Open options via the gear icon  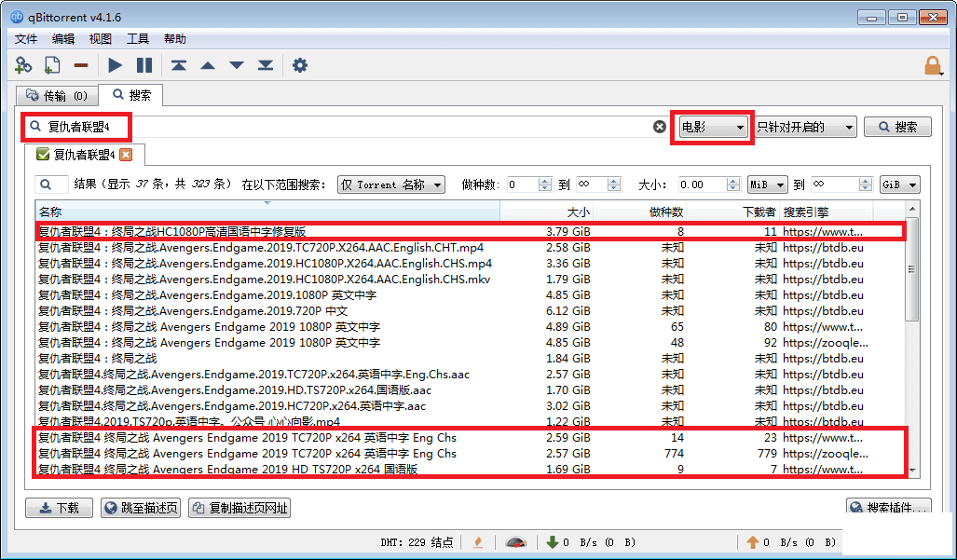[300, 65]
